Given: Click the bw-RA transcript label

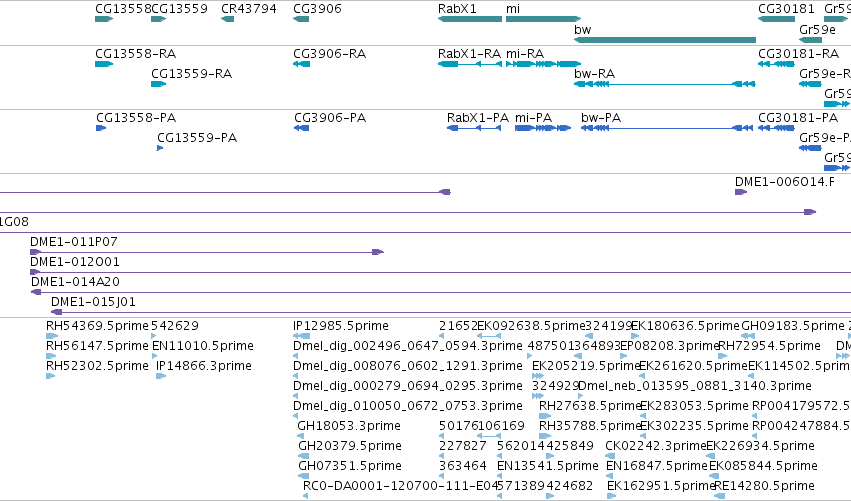Looking at the screenshot, I should pos(594,74).
